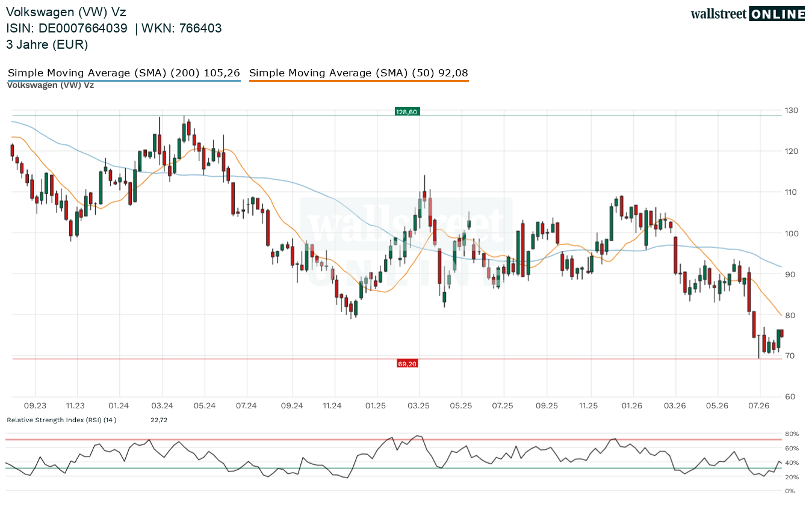Viewport: 812px width, 507px height.
Task: Click the 09.23 date axis label
Action: (x=36, y=406)
